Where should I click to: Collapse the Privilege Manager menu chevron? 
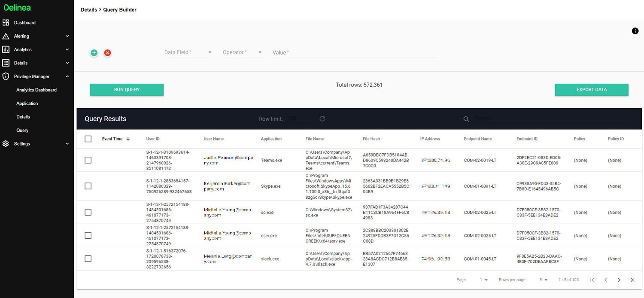(x=67, y=76)
